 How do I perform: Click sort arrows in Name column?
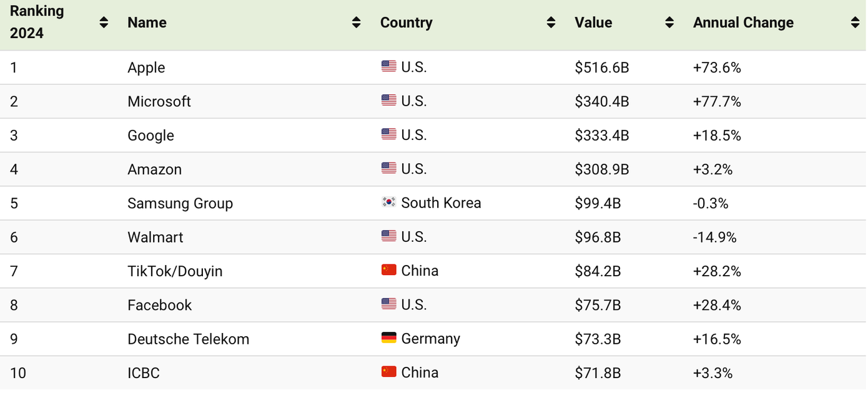point(356,22)
